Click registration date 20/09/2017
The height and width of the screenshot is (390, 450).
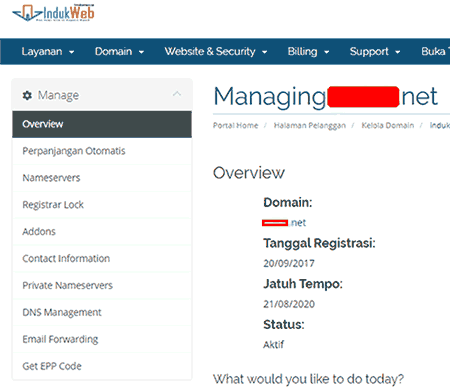(x=289, y=264)
